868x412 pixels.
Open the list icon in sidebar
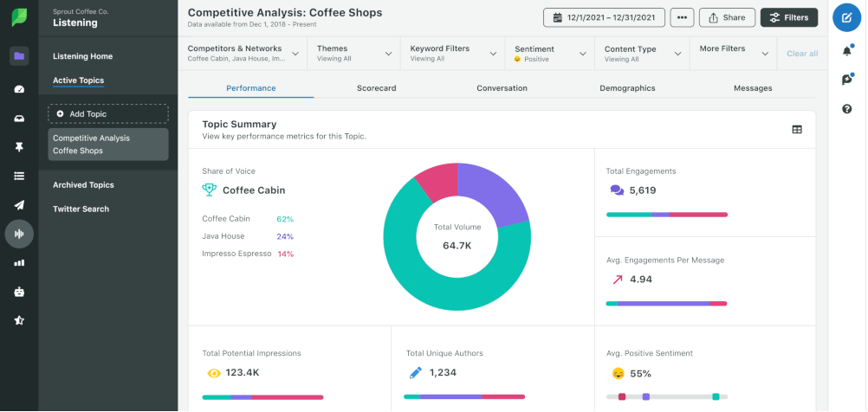(19, 176)
